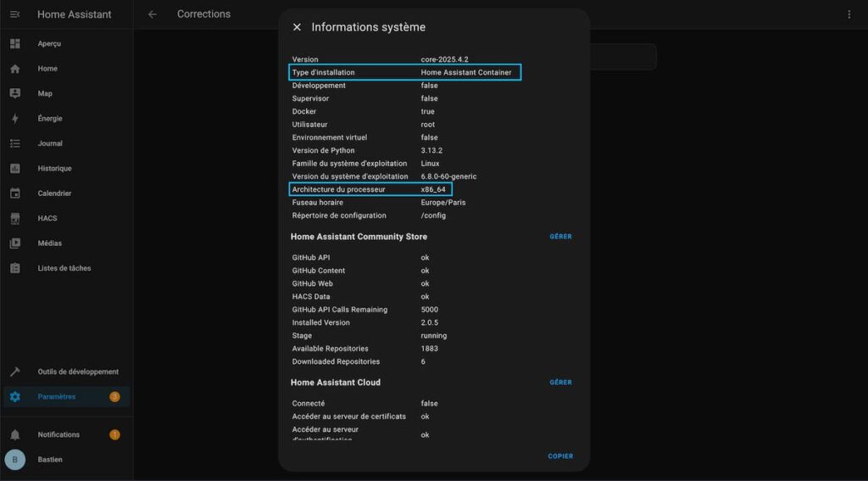This screenshot has width=868, height=481.
Task: Close the Informations système dialog
Action: [298, 27]
